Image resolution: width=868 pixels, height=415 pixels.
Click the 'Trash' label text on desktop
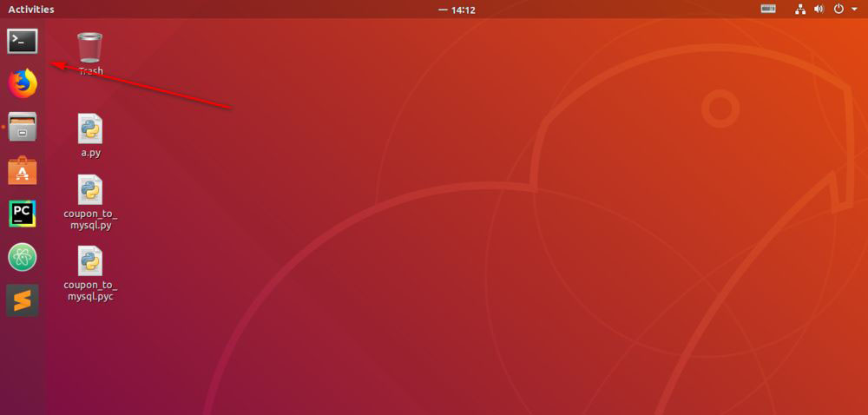(90, 71)
